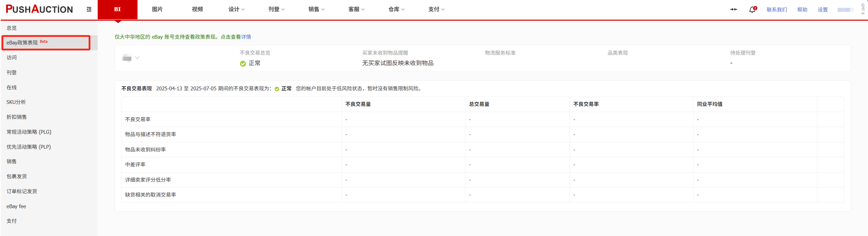Screen dimensions: 868x236
Task: Click the 物流服务标准 summary heading
Action: (500, 53)
